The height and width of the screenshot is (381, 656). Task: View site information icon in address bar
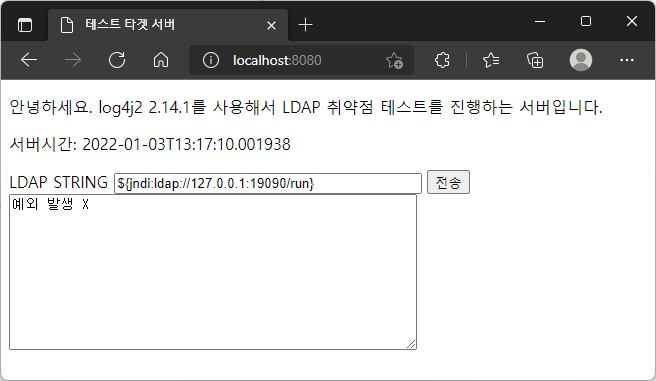click(210, 60)
